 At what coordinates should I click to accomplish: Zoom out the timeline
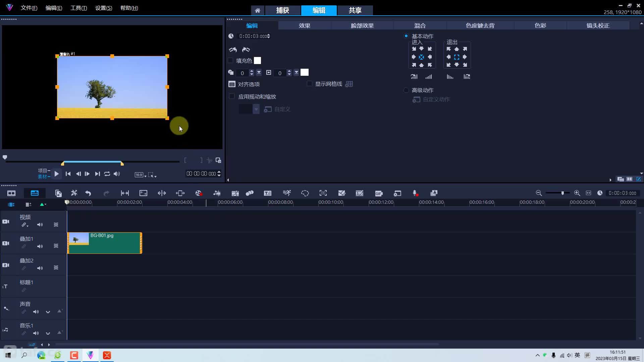[539, 193]
